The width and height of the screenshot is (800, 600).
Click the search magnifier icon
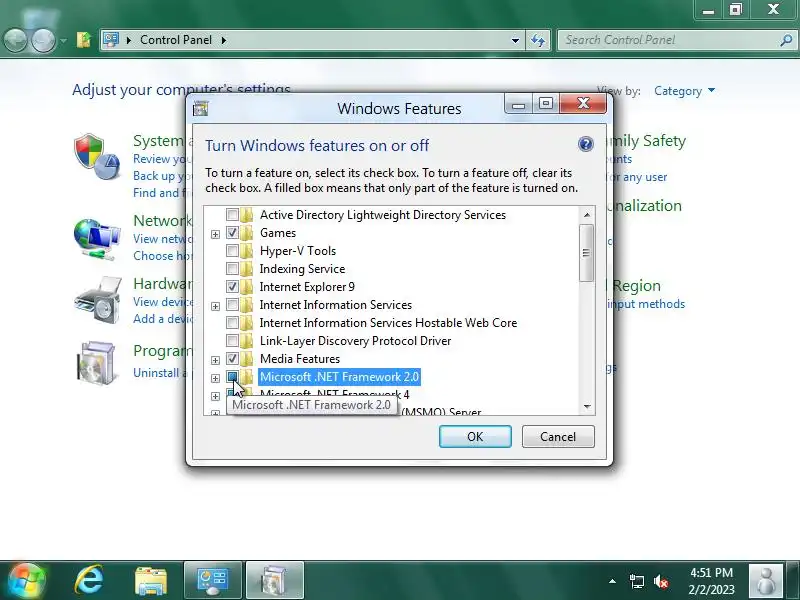click(786, 40)
